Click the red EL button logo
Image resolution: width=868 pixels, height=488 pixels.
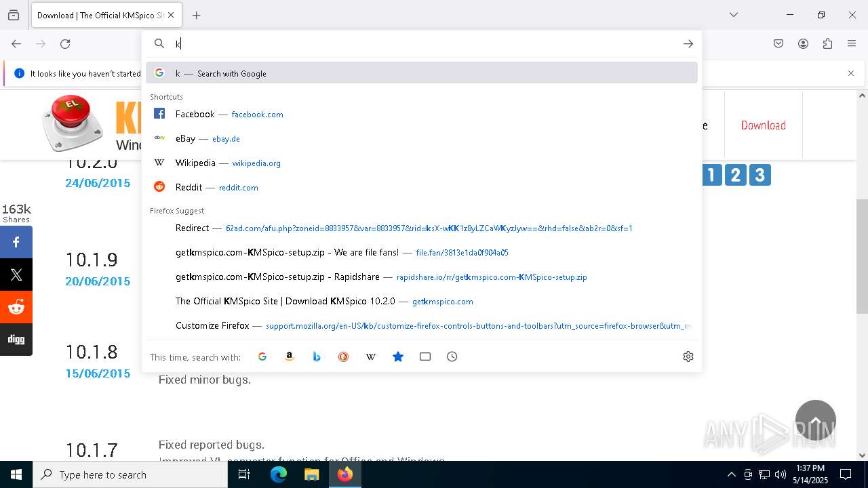coord(73,122)
